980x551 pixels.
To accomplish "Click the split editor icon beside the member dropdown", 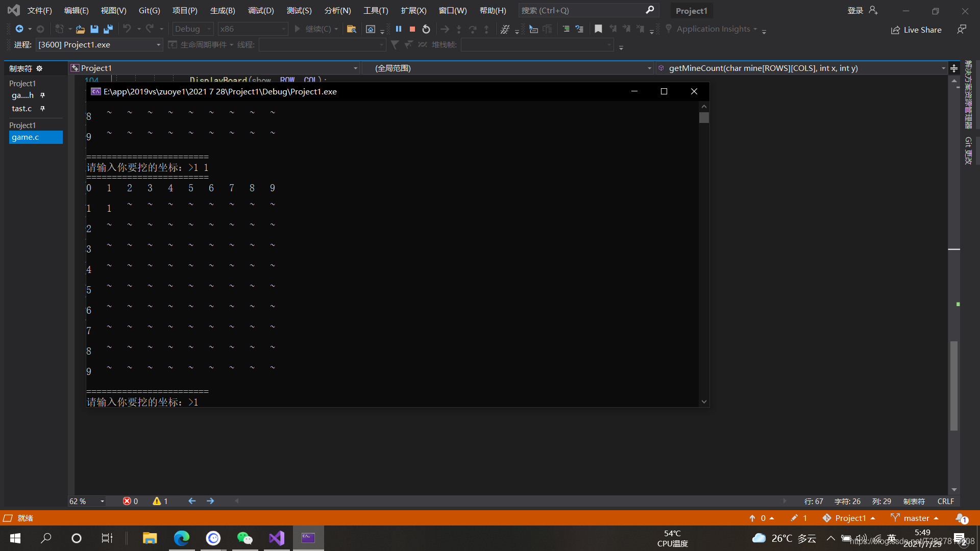I will click(953, 68).
